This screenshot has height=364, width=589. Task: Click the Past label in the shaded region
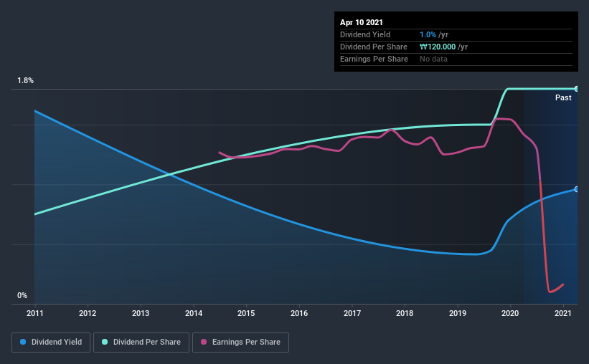point(563,98)
